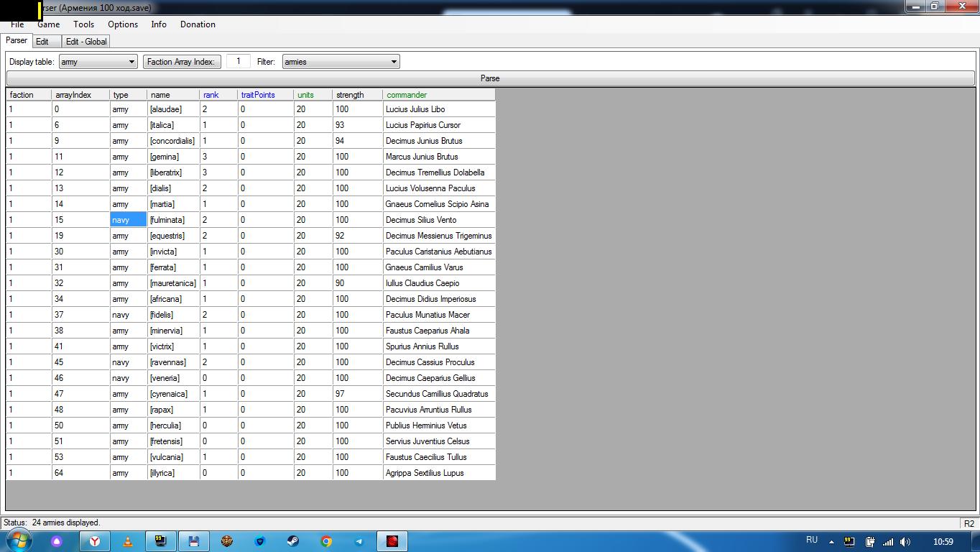
Task: Open Alice voice assistant in taskbar
Action: [56, 541]
